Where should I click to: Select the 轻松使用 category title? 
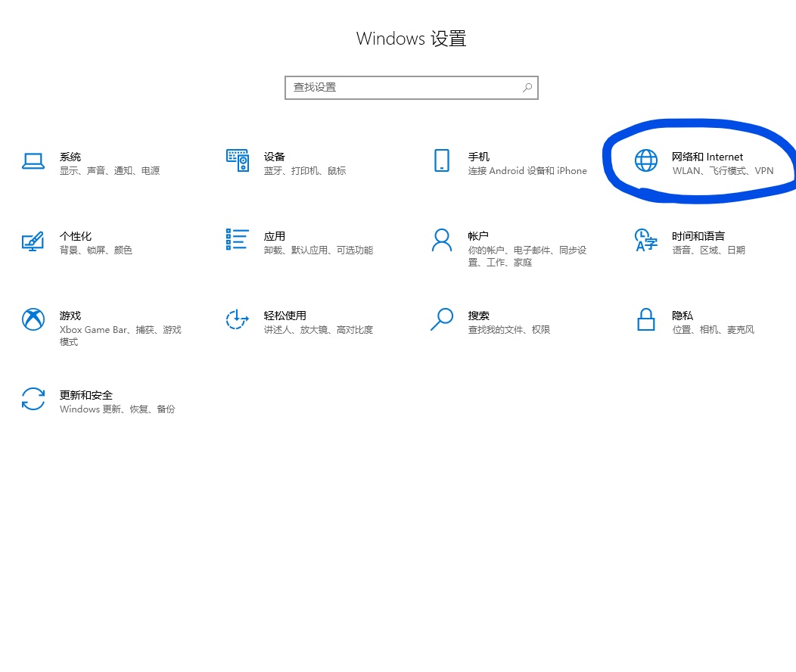[285, 316]
